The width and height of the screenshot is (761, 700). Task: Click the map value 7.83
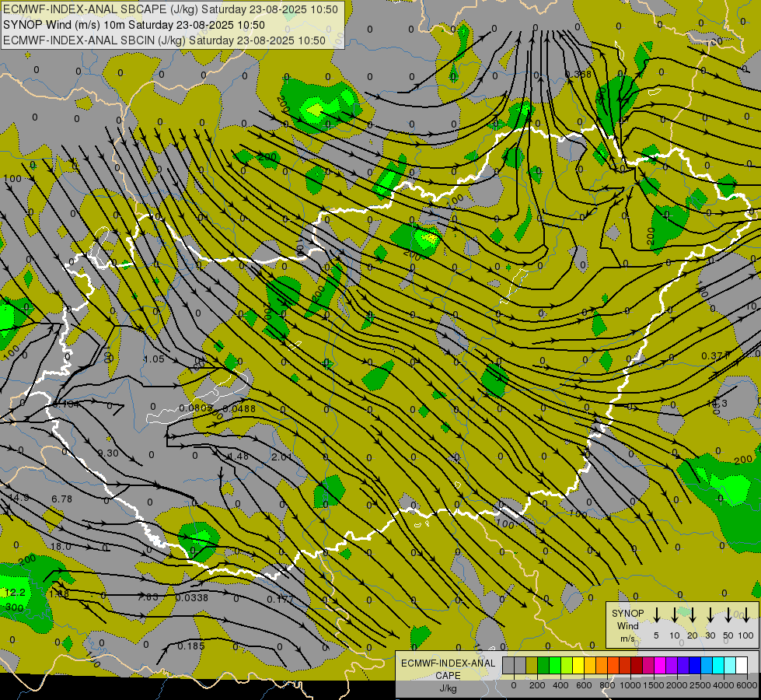(148, 597)
